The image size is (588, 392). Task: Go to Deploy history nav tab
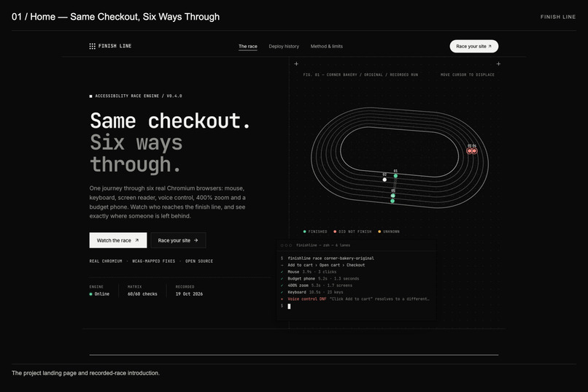click(284, 47)
